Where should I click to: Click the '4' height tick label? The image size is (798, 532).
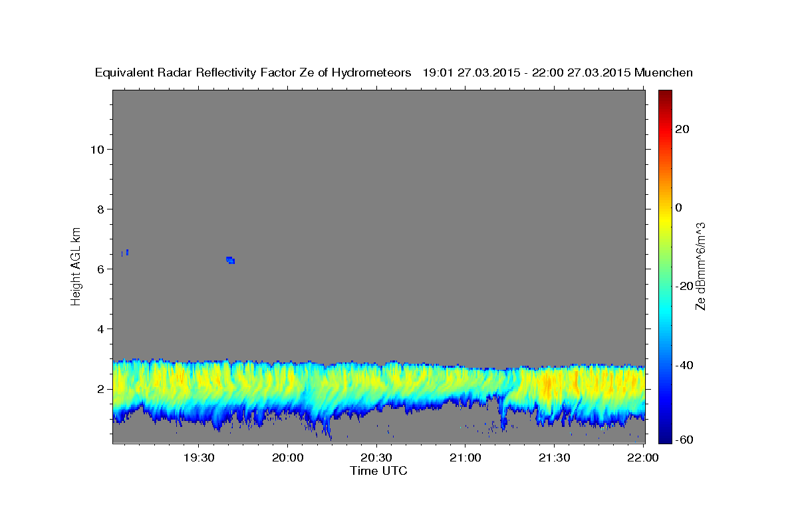[101, 329]
